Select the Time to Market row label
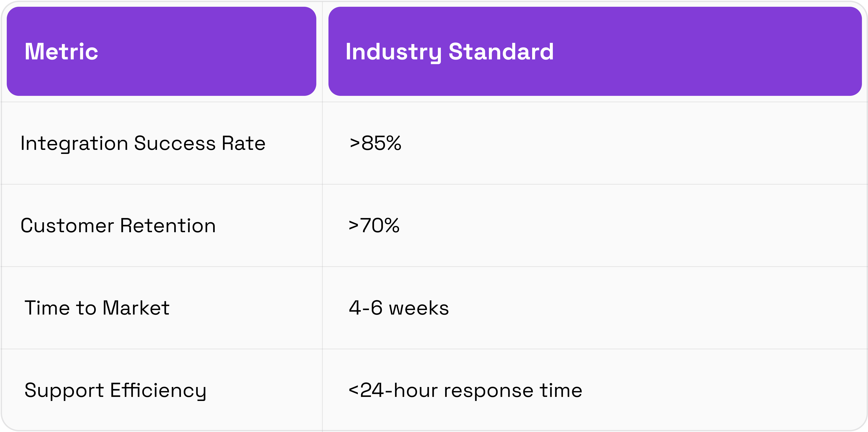 [97, 308]
